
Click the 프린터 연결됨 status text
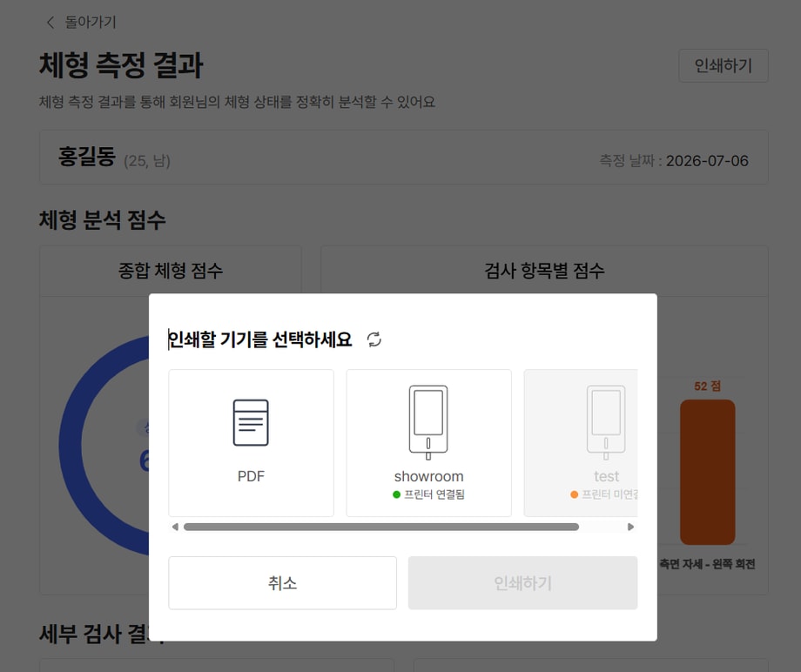[x=434, y=494]
